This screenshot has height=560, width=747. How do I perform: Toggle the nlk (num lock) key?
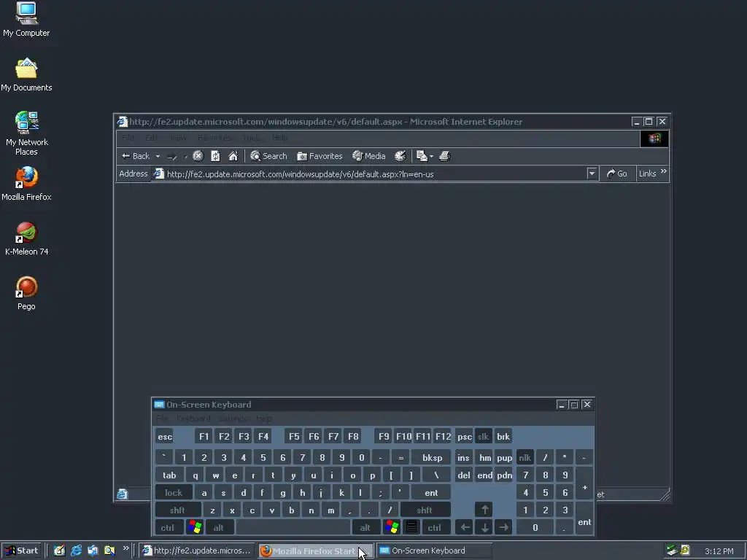tap(525, 458)
